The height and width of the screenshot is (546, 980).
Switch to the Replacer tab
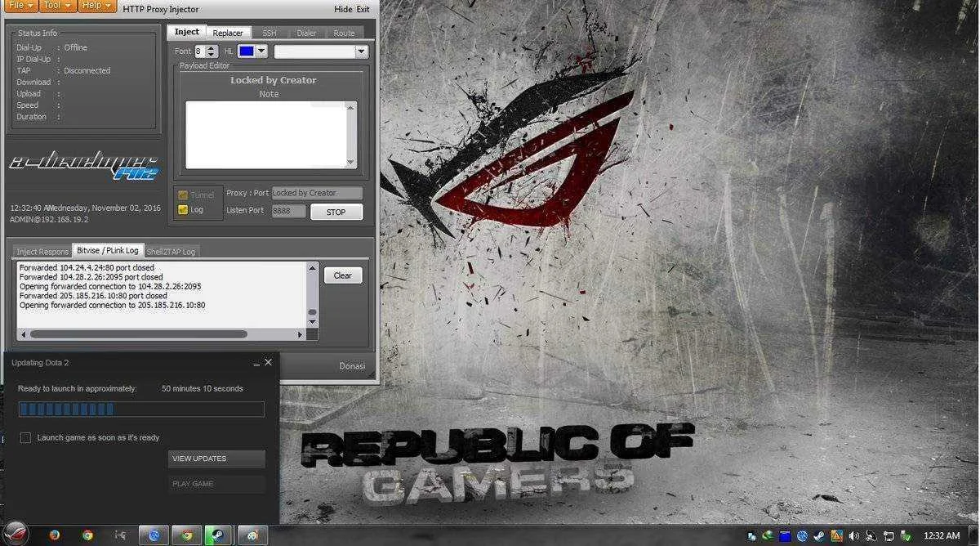pos(228,33)
